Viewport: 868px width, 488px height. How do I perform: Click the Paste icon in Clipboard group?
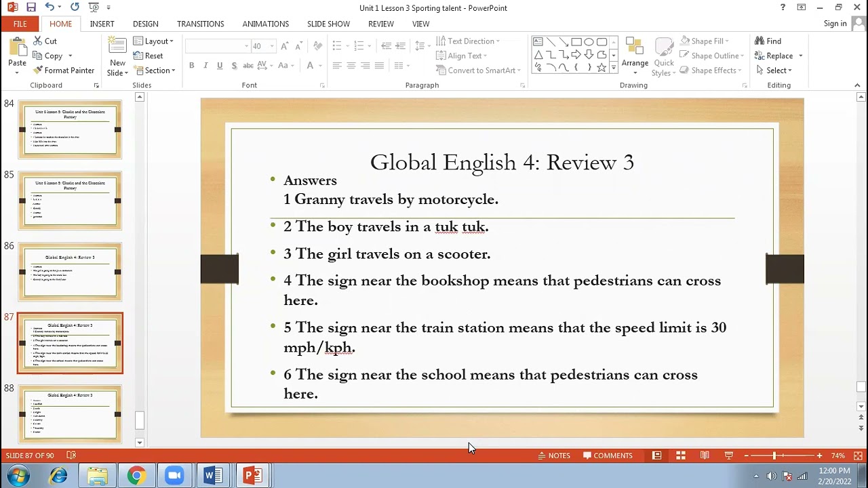pyautogui.click(x=17, y=46)
